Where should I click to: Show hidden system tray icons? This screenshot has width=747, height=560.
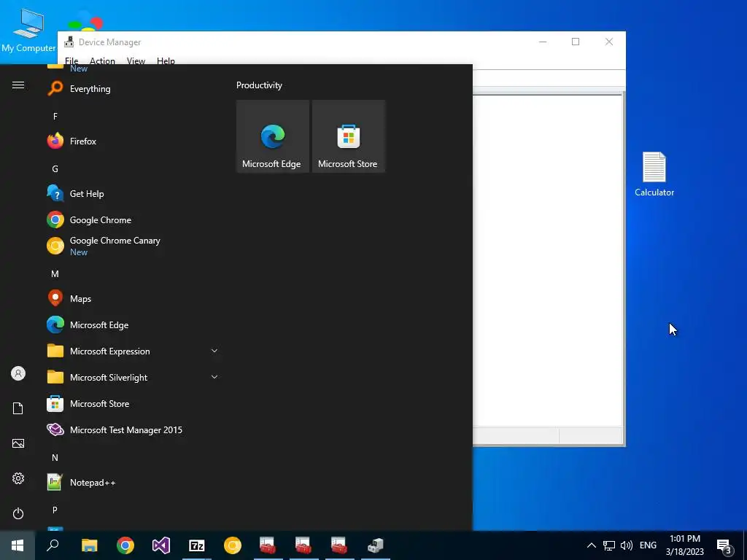591,545
